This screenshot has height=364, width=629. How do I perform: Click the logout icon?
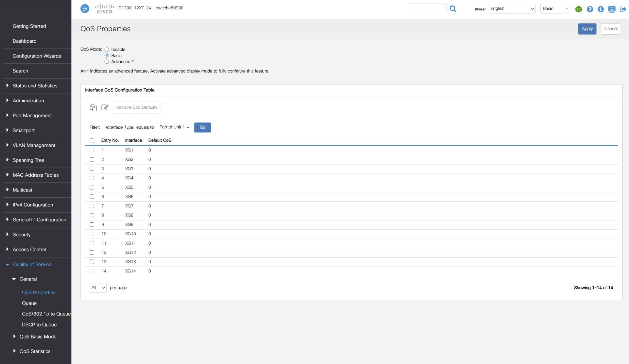[623, 9]
